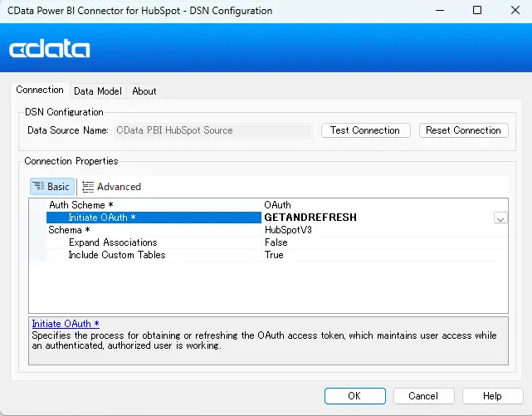Click the False value for Expand Associations
Viewport: 532px width, 416px height.
coord(276,242)
